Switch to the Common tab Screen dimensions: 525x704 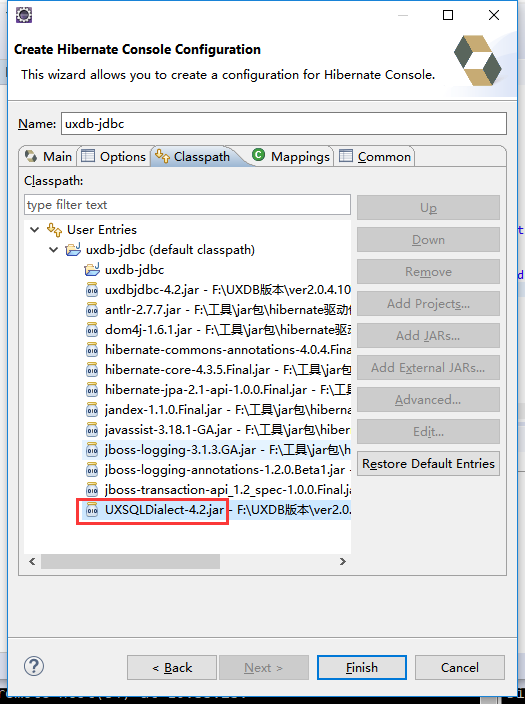375,157
